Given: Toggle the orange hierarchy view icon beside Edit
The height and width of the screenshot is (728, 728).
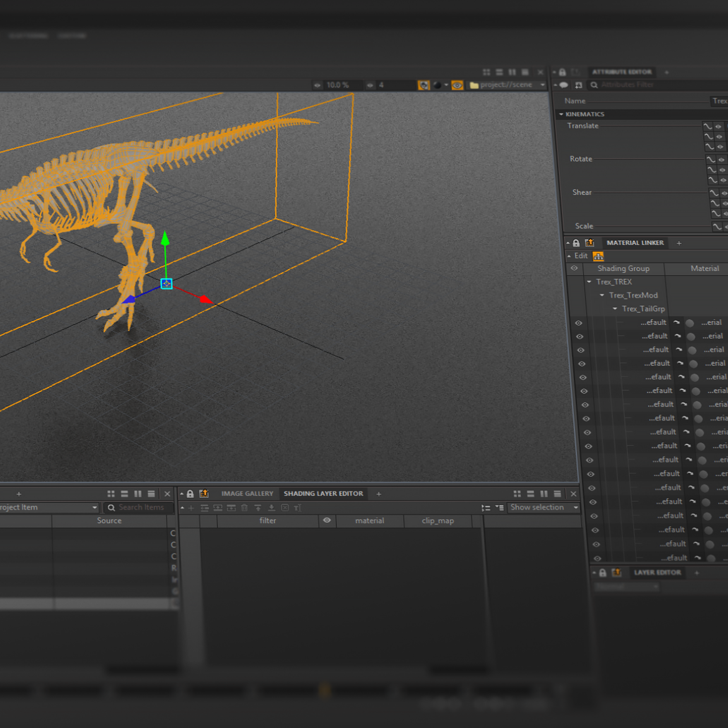Looking at the screenshot, I should (x=598, y=256).
